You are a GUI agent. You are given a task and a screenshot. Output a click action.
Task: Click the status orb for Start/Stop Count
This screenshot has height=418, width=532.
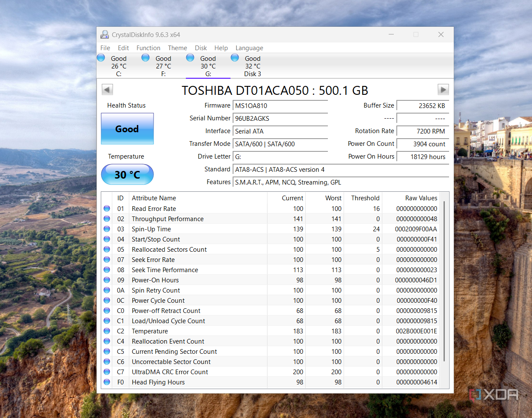107,239
